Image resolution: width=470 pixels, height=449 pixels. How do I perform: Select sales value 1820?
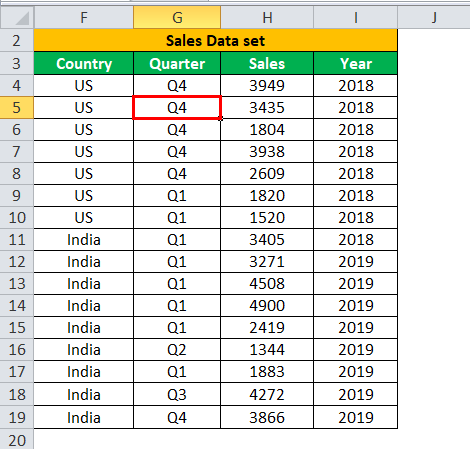point(267,196)
